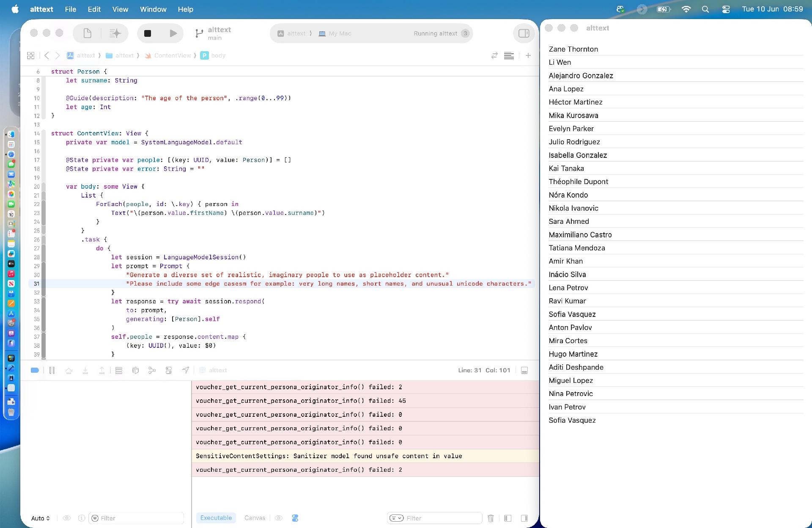The height and width of the screenshot is (528, 812).
Task: Toggle the variables view pane icon
Action: (x=507, y=518)
